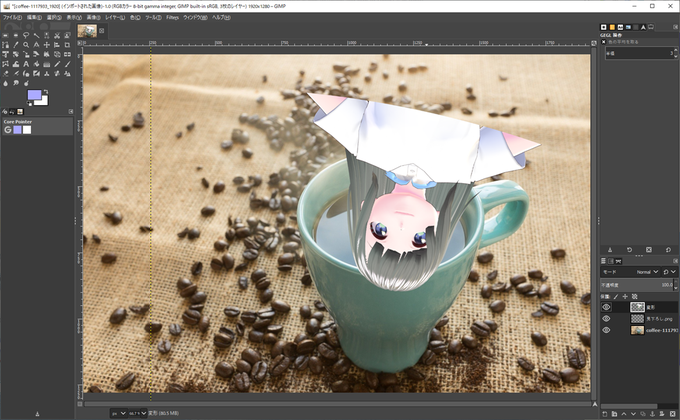The height and width of the screenshot is (420, 680).
Task: Open the px unit dropdown
Action: (118, 413)
